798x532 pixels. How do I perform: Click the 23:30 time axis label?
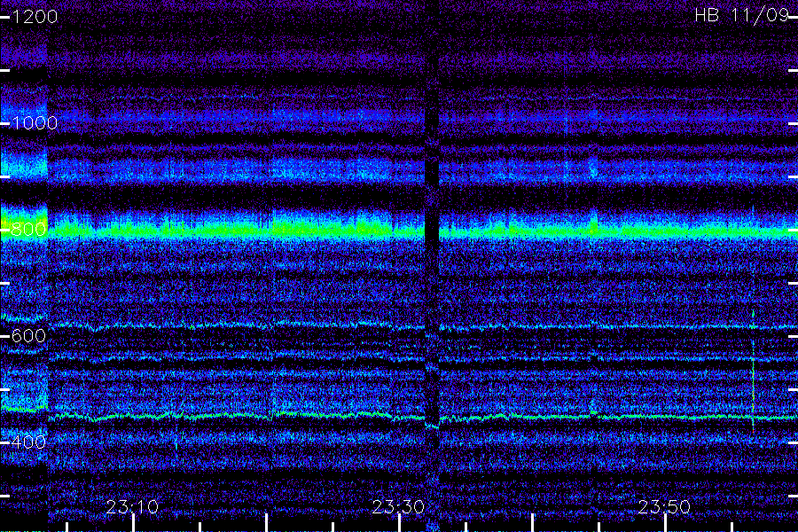coord(398,506)
